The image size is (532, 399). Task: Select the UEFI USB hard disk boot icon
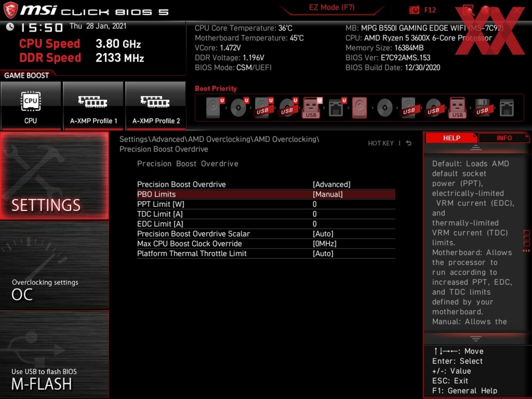coord(263,108)
